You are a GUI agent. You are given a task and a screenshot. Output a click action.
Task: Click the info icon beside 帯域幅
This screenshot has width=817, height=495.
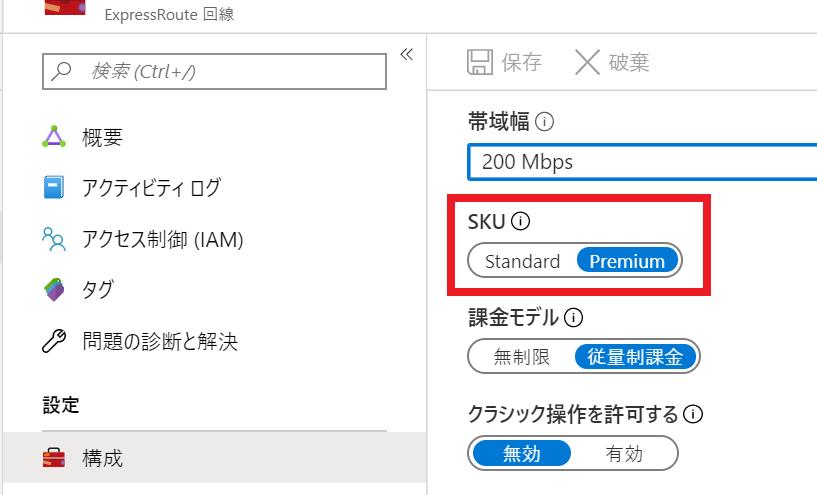545,122
